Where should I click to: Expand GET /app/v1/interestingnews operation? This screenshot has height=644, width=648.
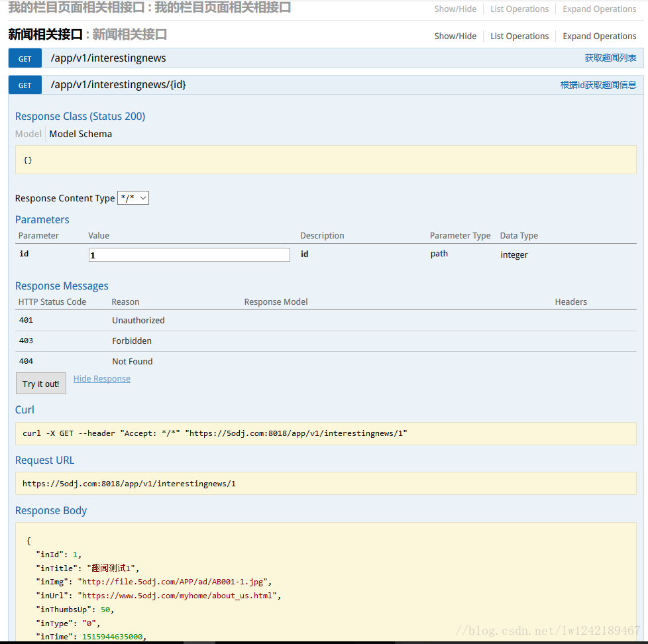pos(108,58)
